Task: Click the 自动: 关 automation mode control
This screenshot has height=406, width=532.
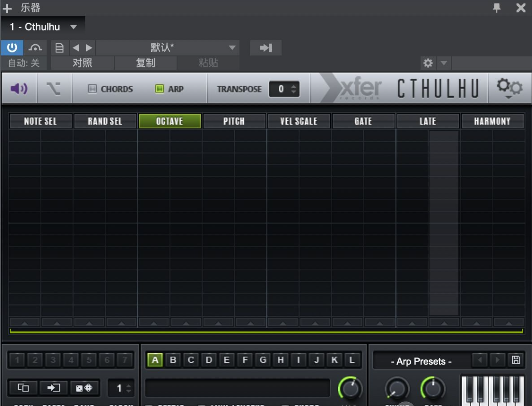Action: click(x=24, y=63)
